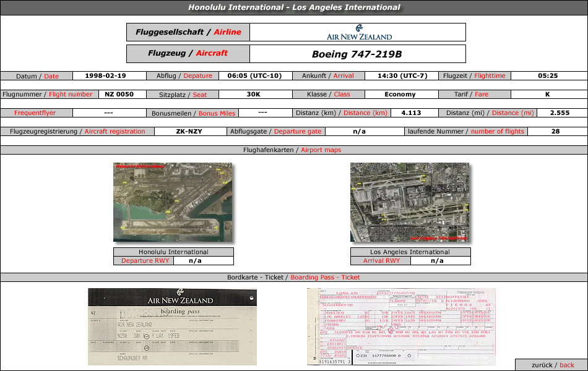588x371 pixels.
Task: Click seat value 30K
Action: [254, 95]
